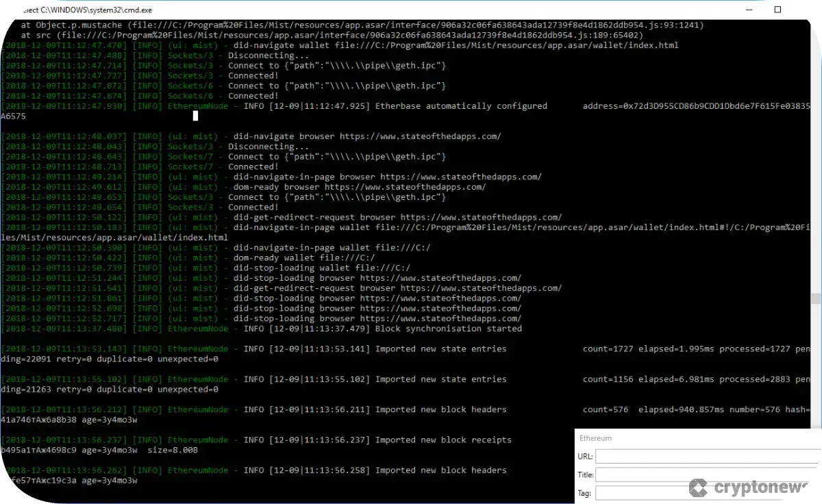This screenshot has height=504, width=822.
Task: Maximize the cmd.exe console window
Action: [x=777, y=10]
